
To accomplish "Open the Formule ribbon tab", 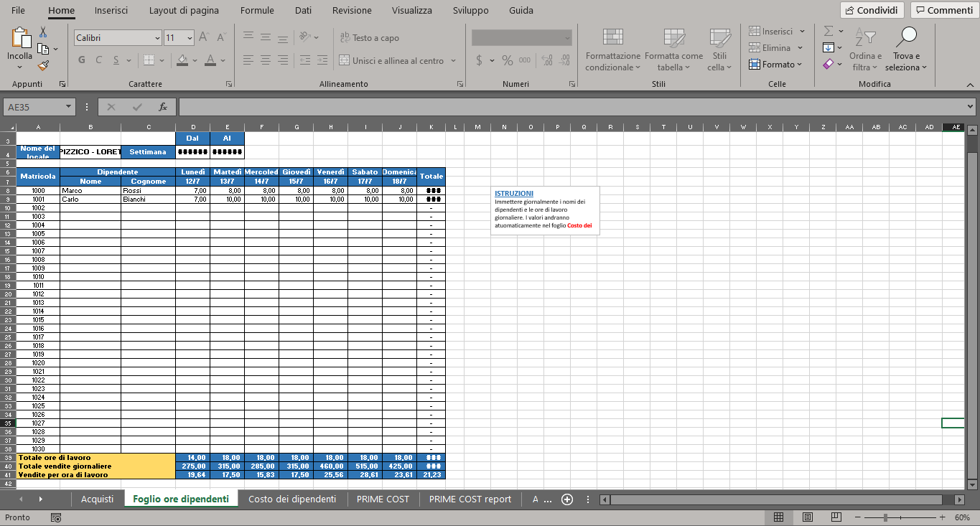I will pos(257,11).
